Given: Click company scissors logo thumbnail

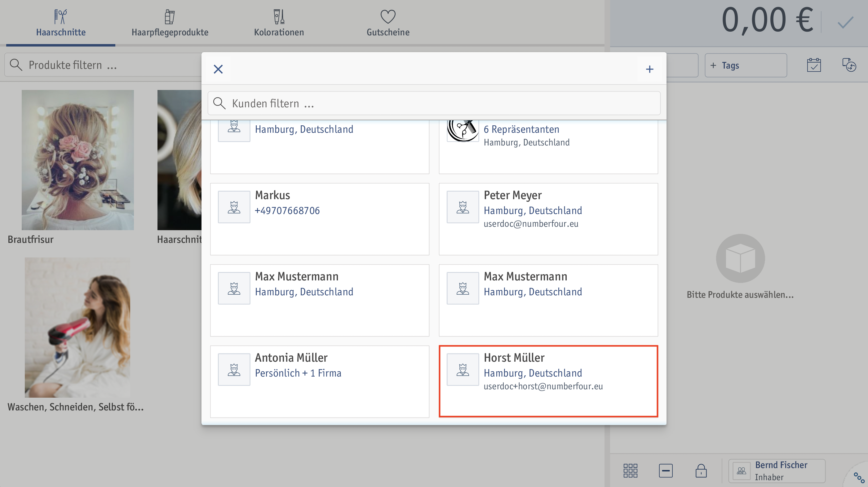Looking at the screenshot, I should point(463,131).
